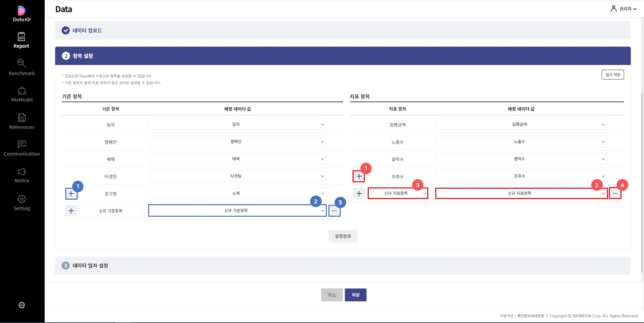Remove the 신규 기준항목 row with minus
The height and width of the screenshot is (323, 644).
coord(334,211)
